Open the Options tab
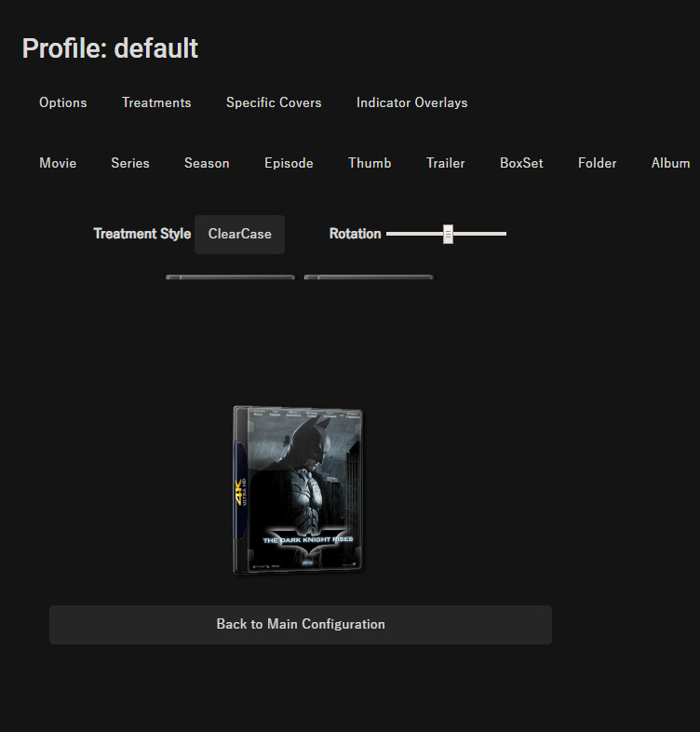 (x=63, y=102)
